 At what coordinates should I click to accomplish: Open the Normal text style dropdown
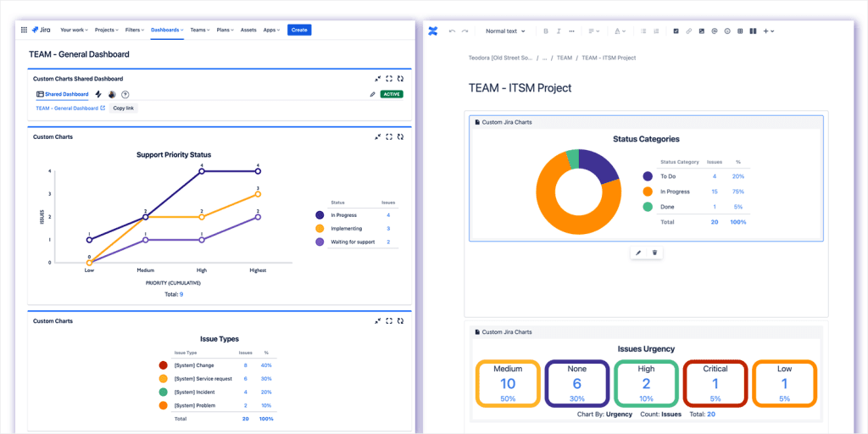[x=504, y=31]
